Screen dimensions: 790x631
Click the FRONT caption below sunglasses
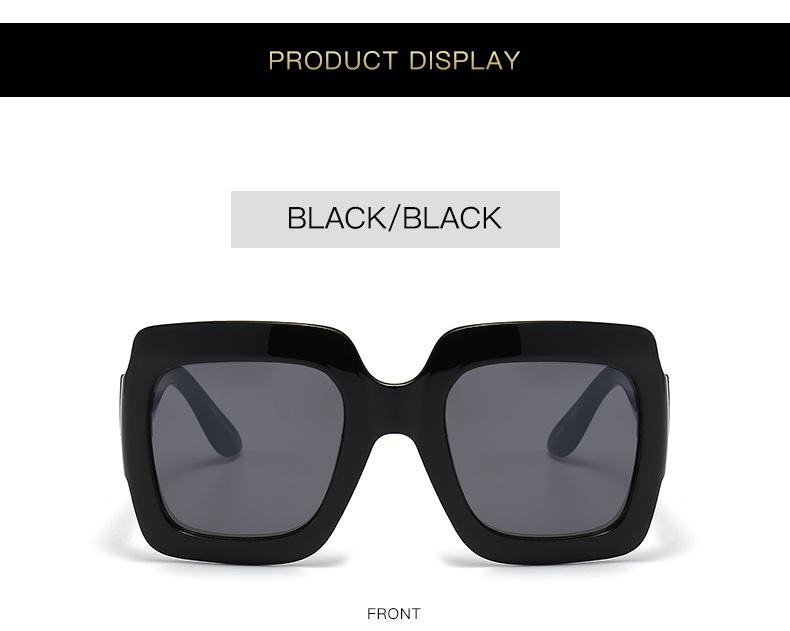(393, 613)
